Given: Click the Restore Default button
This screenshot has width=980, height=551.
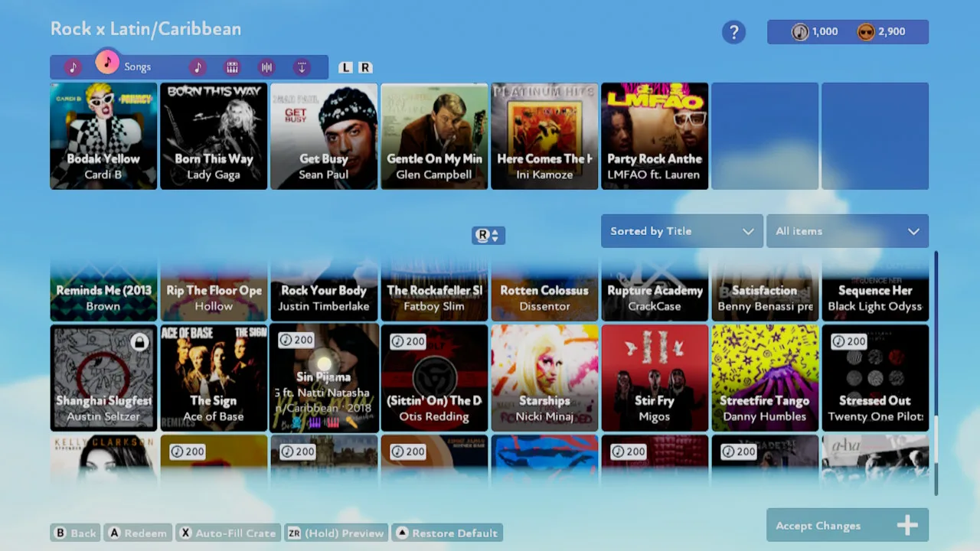Looking at the screenshot, I should point(447,533).
